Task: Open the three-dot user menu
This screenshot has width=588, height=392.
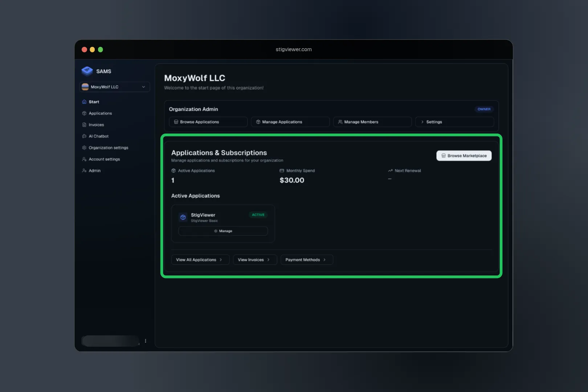Action: [146, 341]
